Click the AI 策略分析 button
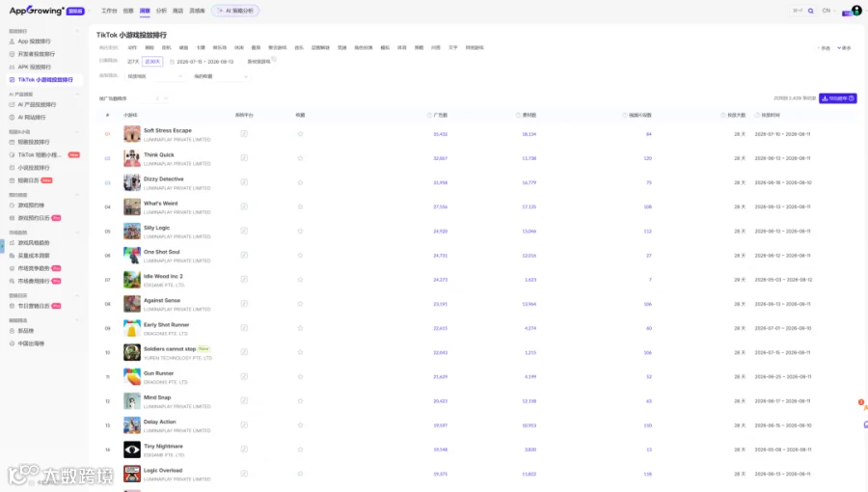Image resolution: width=868 pixels, height=492 pixels. [x=235, y=11]
